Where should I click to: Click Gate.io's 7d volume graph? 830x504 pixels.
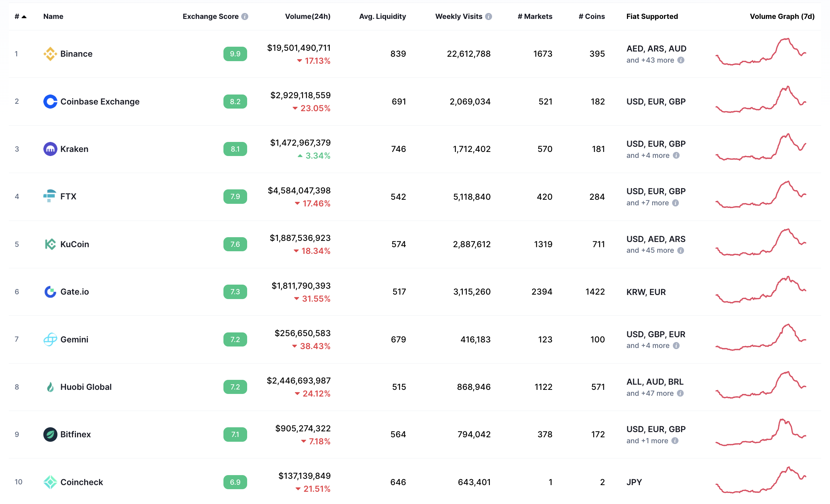pos(761,289)
